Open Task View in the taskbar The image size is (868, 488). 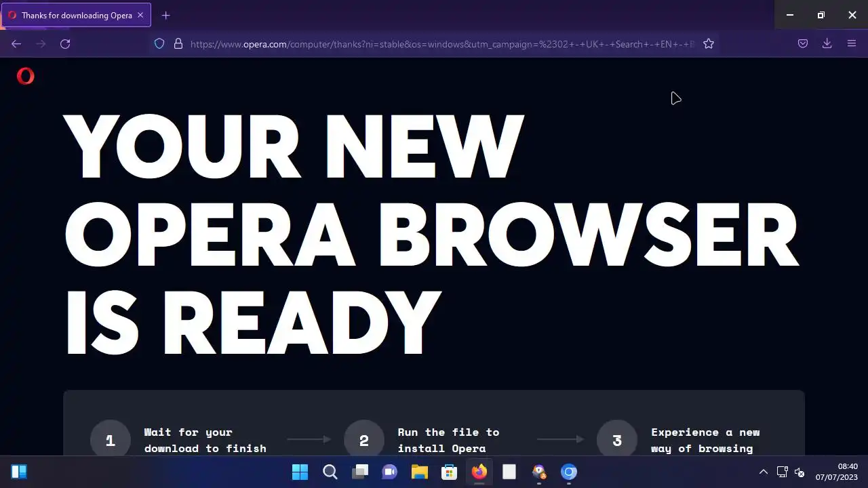(359, 472)
